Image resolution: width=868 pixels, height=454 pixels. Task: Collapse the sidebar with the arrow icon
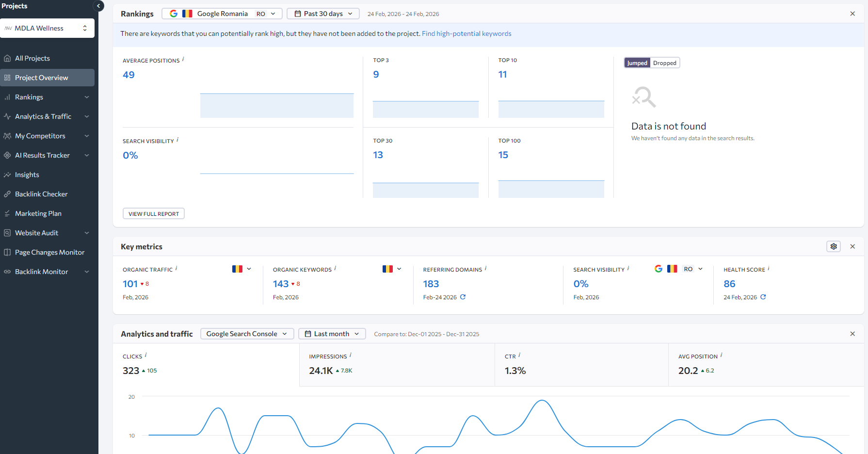pos(98,6)
